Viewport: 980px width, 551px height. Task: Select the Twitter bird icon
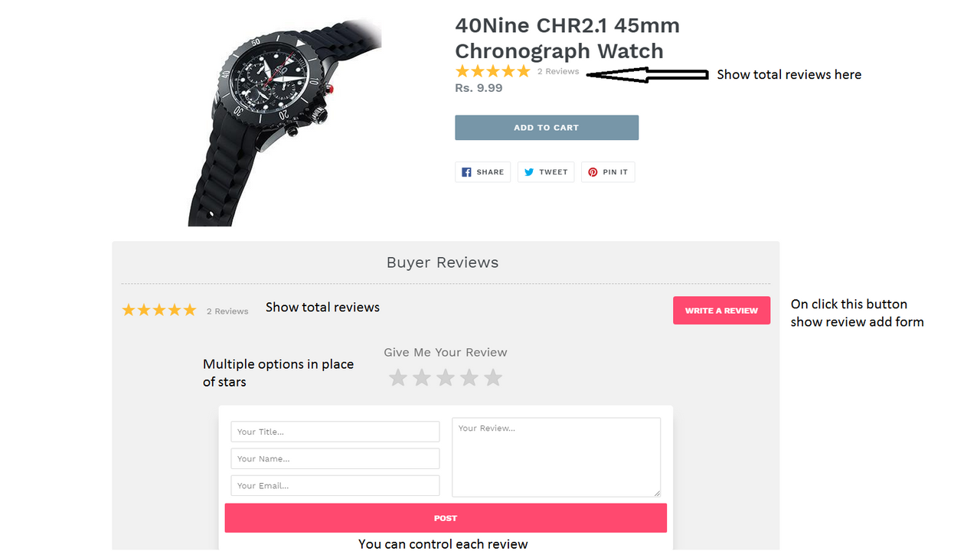[529, 171]
